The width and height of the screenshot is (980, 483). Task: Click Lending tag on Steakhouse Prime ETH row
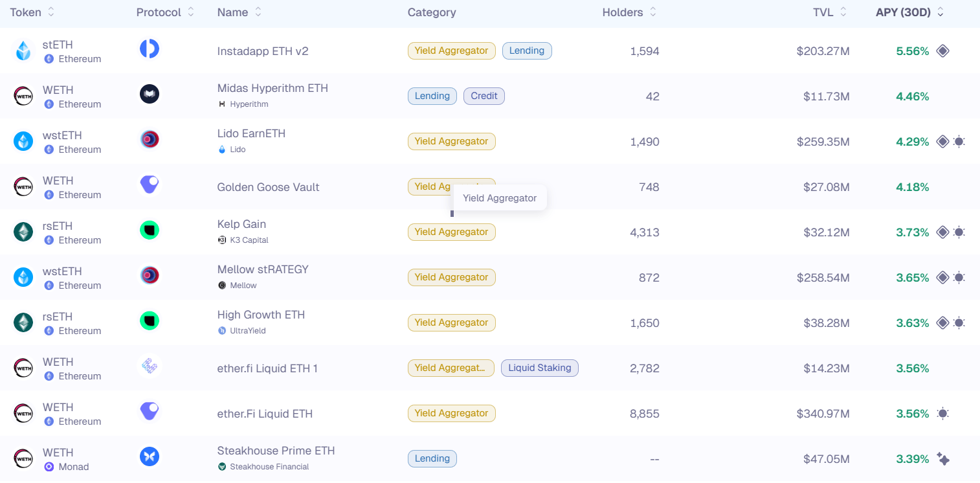click(x=432, y=458)
